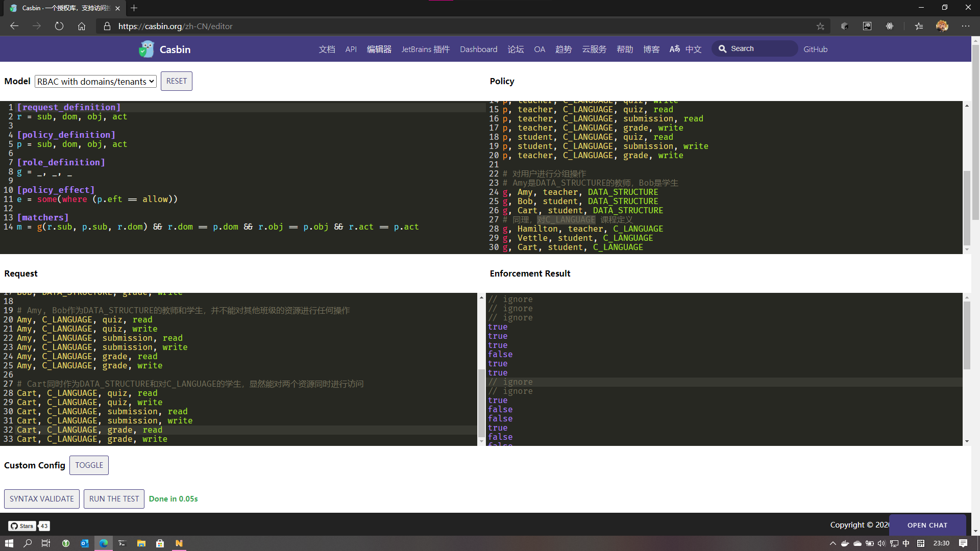Open the orange N app in taskbar
980x551 pixels.
point(179,543)
